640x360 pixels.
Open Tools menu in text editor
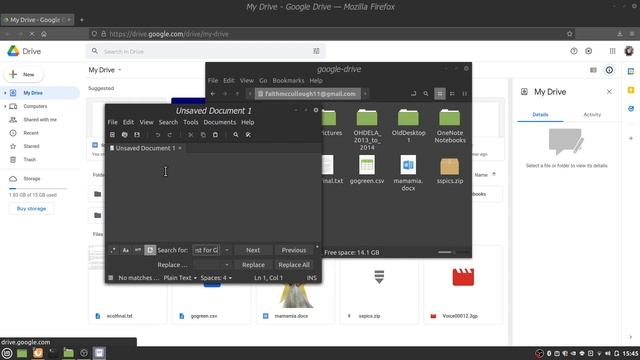point(191,122)
